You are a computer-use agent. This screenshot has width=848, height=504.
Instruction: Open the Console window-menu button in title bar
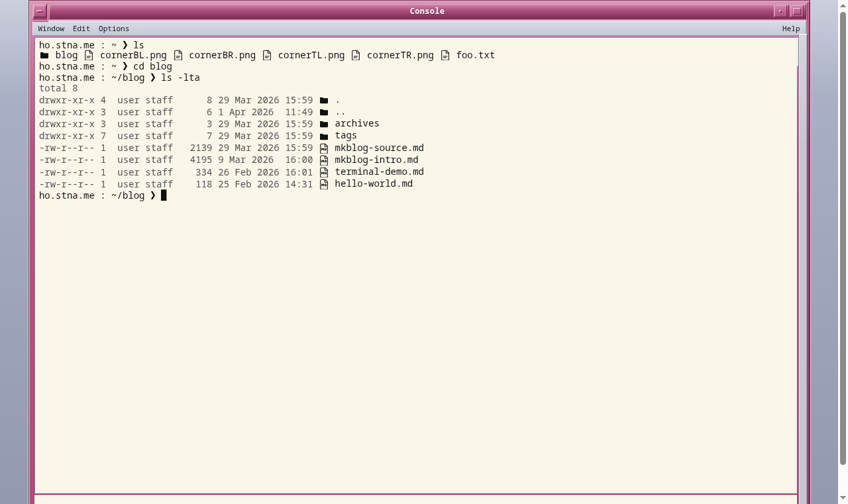[40, 11]
